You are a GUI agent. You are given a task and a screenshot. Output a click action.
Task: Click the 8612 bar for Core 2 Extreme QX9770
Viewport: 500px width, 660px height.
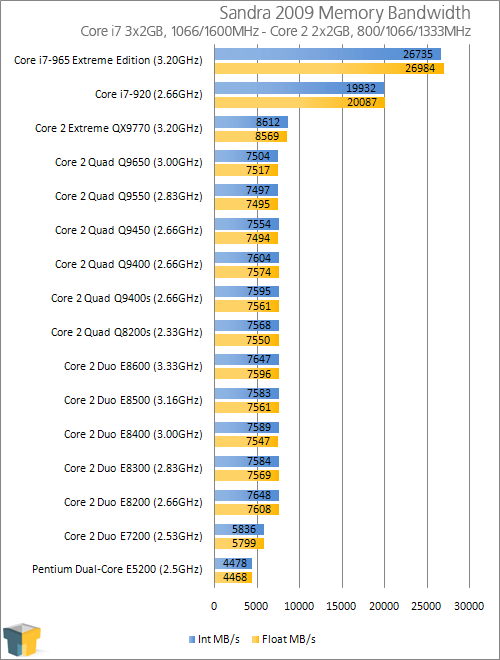pos(251,122)
